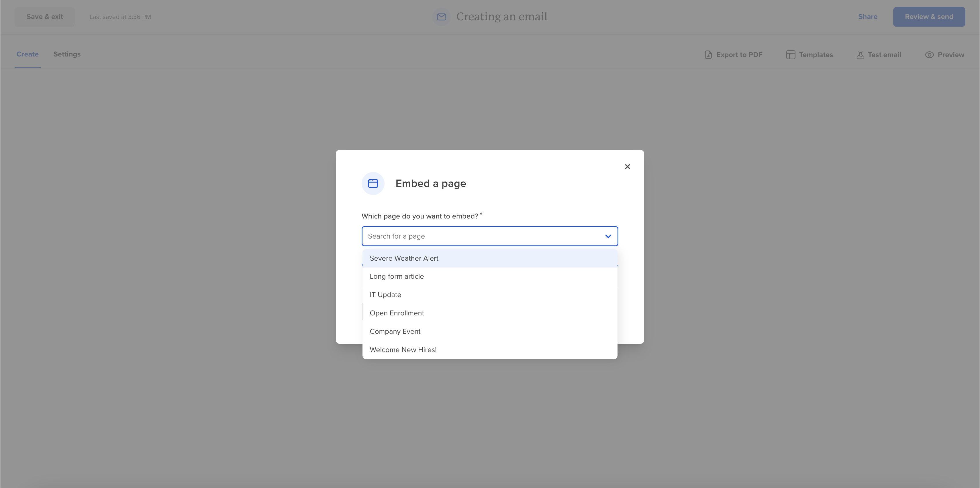Select Open Enrollment option
The image size is (980, 488).
click(x=490, y=313)
